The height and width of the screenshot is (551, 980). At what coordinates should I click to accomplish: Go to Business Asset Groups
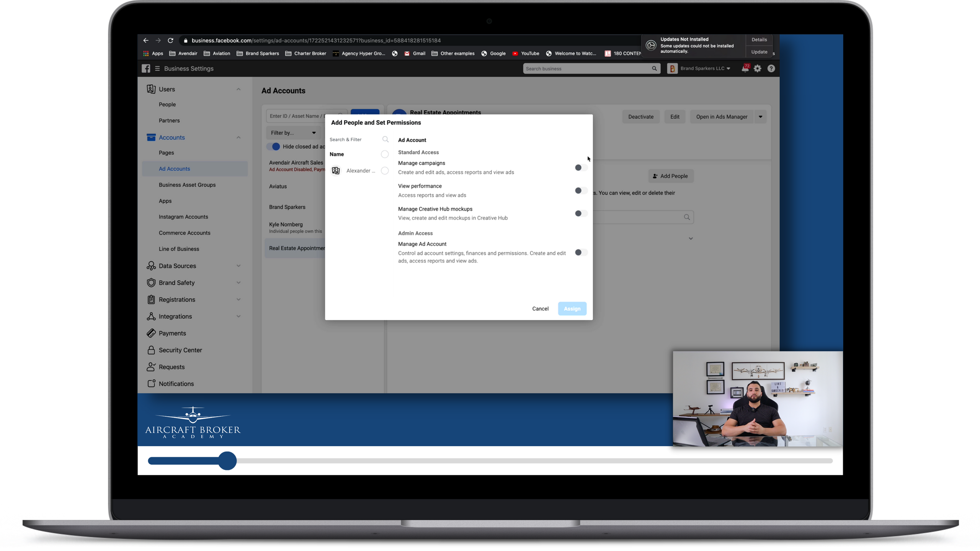click(187, 185)
